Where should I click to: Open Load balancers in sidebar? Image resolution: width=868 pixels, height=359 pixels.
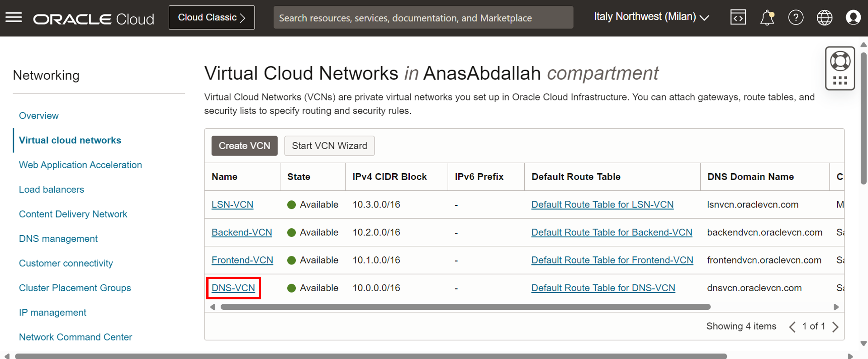coord(52,189)
